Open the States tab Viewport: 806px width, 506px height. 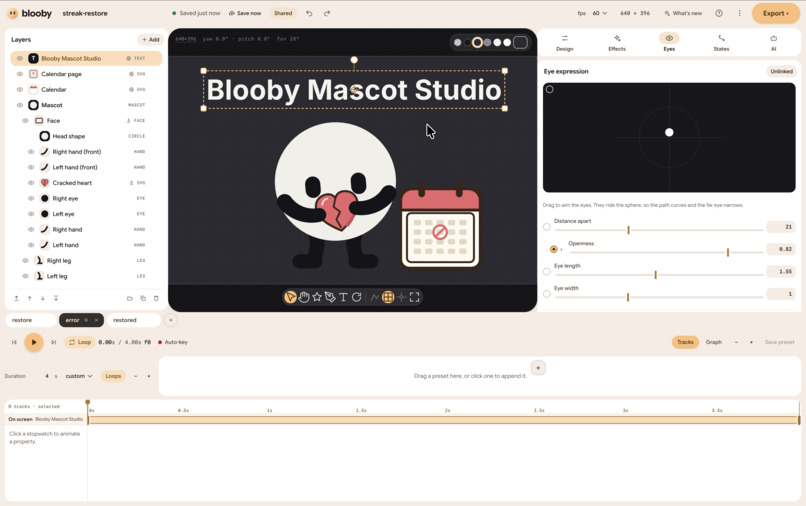point(721,43)
